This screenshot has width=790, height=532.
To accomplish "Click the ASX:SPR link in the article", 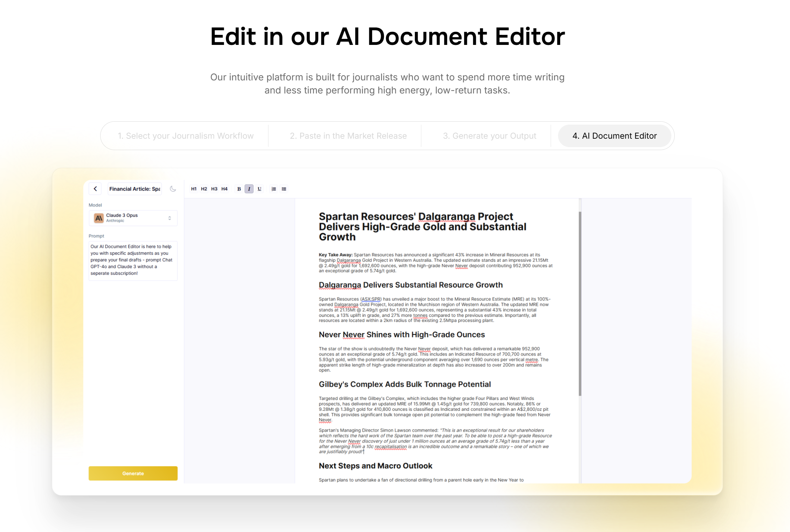I will tap(371, 299).
